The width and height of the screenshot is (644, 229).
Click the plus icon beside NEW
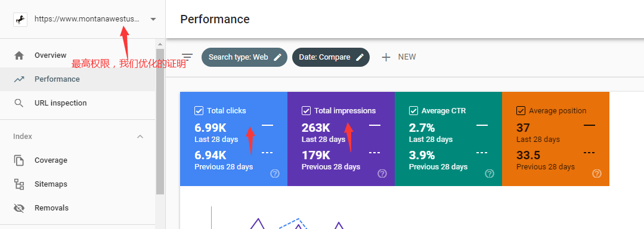(386, 57)
